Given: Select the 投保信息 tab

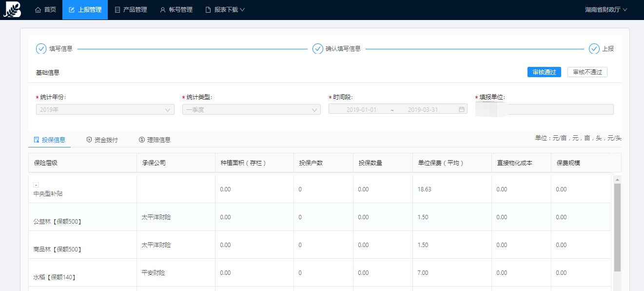Looking at the screenshot, I should (x=50, y=140).
